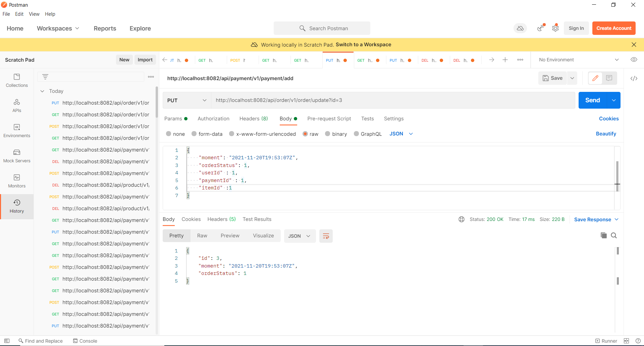Click the Import button
The width and height of the screenshot is (644, 346).
point(145,60)
